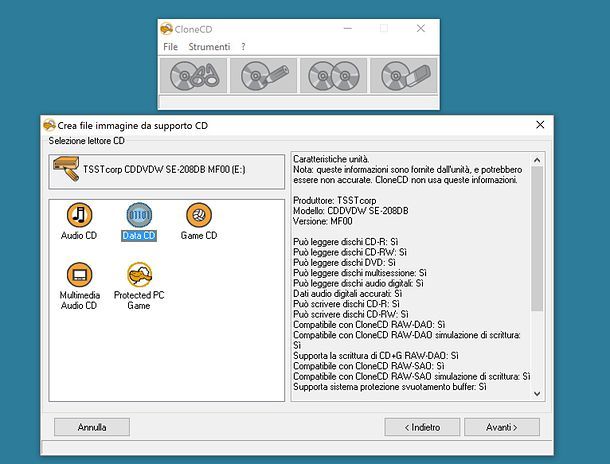Go back with the Indietro button
The height and width of the screenshot is (464, 610).
[422, 427]
